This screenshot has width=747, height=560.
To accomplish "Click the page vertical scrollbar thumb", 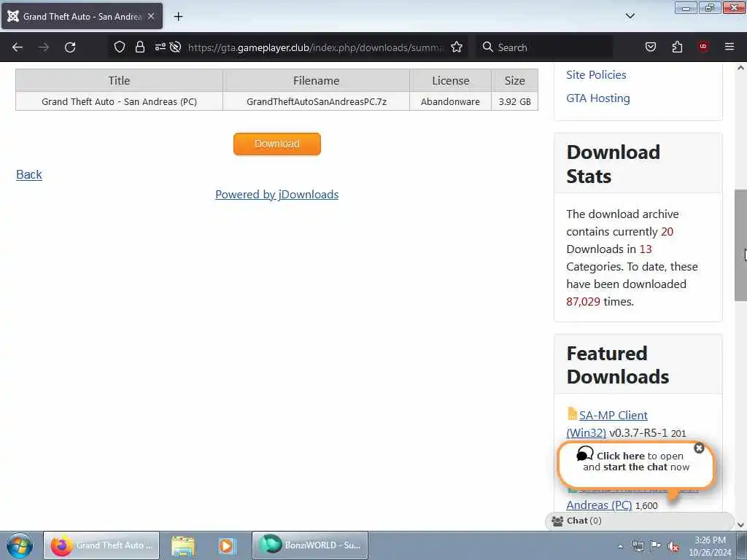I will pyautogui.click(x=740, y=245).
